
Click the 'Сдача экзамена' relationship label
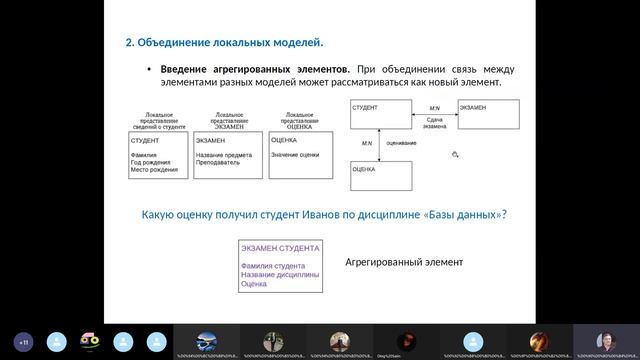pyautogui.click(x=435, y=123)
